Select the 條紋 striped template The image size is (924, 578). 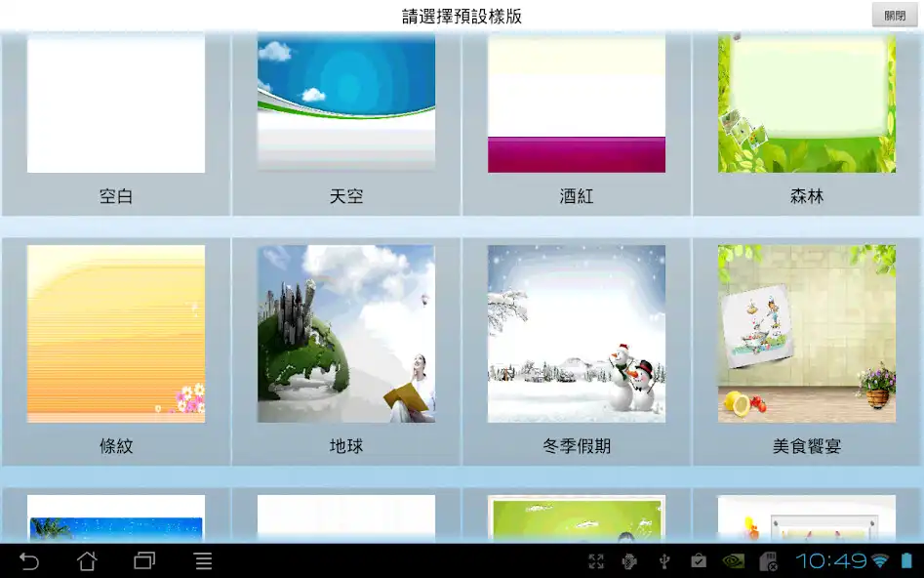(116, 333)
